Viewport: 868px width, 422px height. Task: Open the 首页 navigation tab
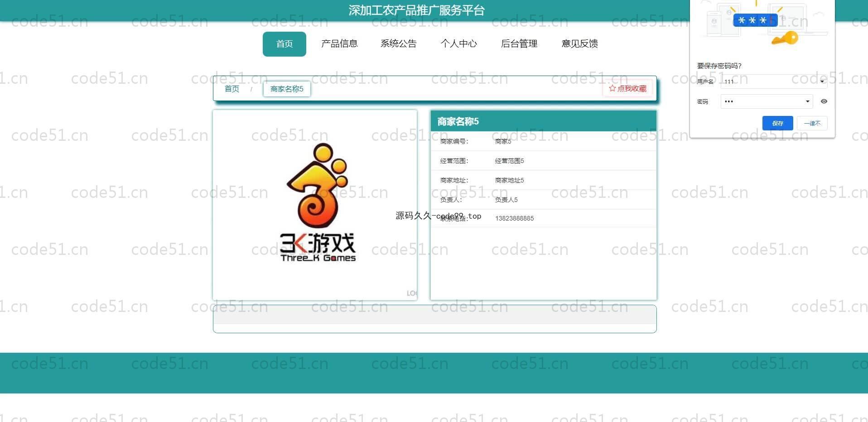coord(285,44)
